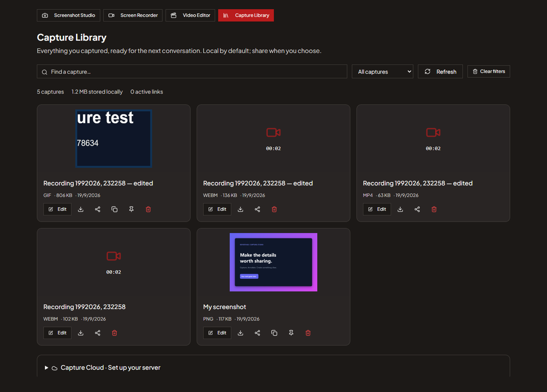This screenshot has height=392, width=547.
Task: Click the Clear filters button
Action: coord(489,71)
